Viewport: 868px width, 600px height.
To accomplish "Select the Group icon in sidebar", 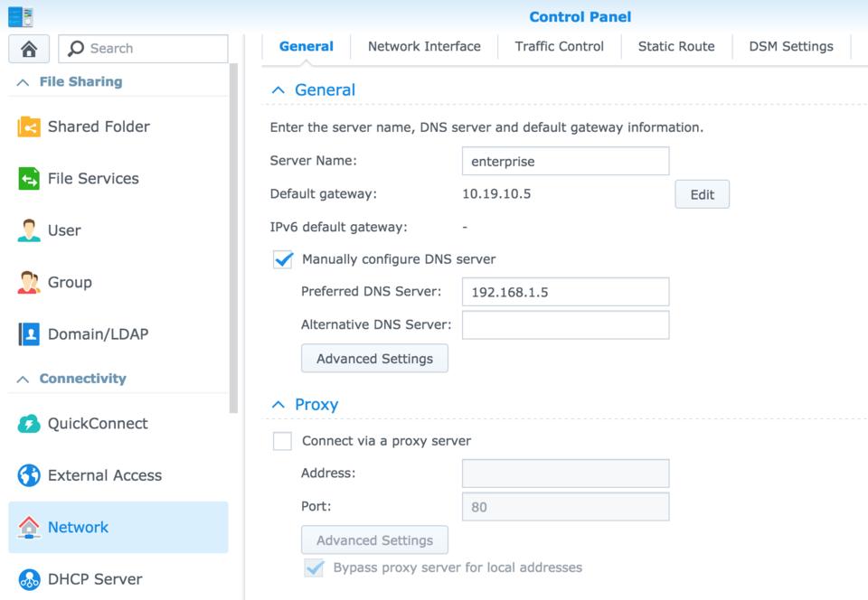I will point(29,282).
